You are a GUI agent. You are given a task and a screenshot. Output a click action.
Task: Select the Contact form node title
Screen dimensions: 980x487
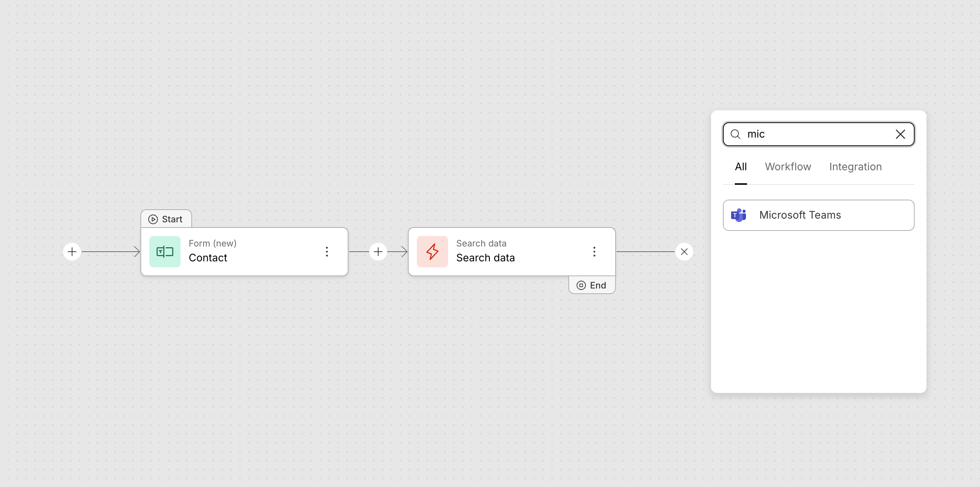click(x=208, y=258)
